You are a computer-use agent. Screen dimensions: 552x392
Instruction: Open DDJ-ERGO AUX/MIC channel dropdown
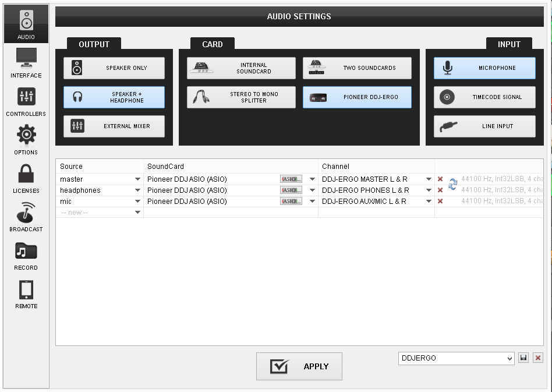coord(429,202)
